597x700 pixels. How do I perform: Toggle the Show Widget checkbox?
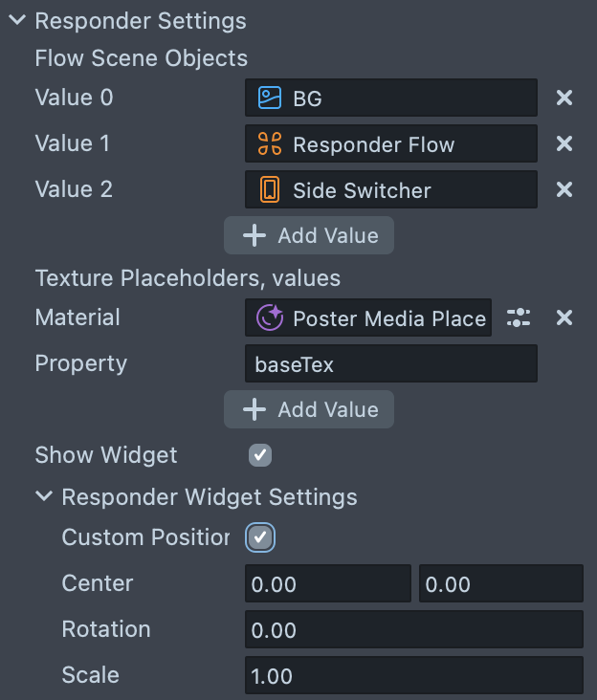pos(260,455)
